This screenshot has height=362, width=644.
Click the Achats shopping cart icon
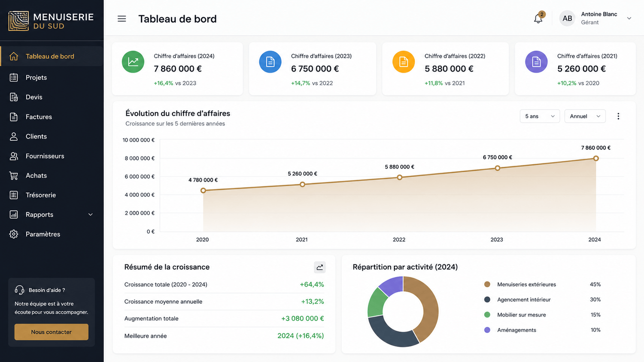click(x=14, y=175)
